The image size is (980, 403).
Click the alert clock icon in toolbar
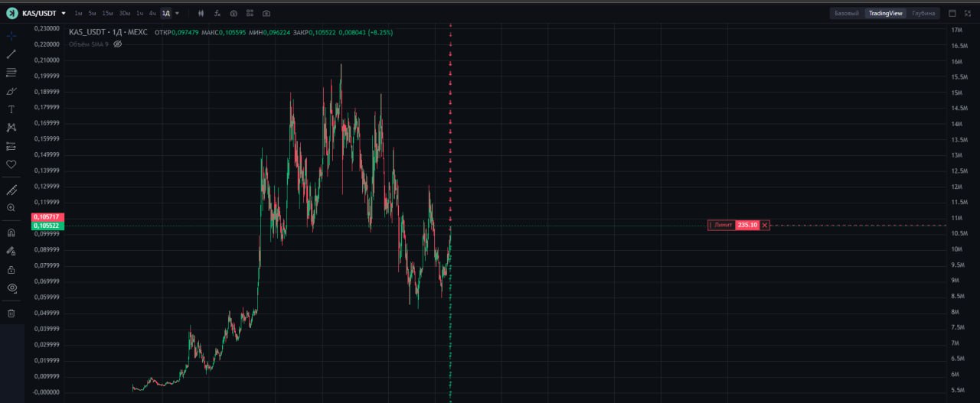(x=234, y=13)
